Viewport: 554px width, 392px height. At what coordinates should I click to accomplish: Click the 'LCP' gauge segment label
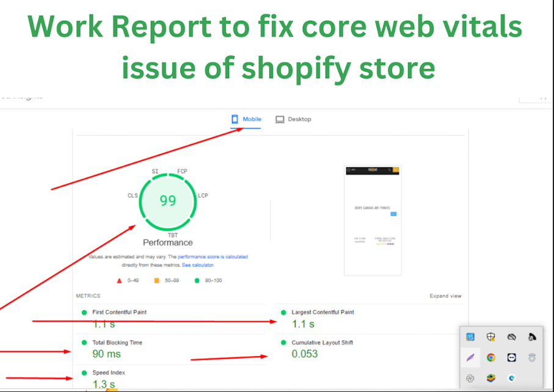(x=203, y=195)
